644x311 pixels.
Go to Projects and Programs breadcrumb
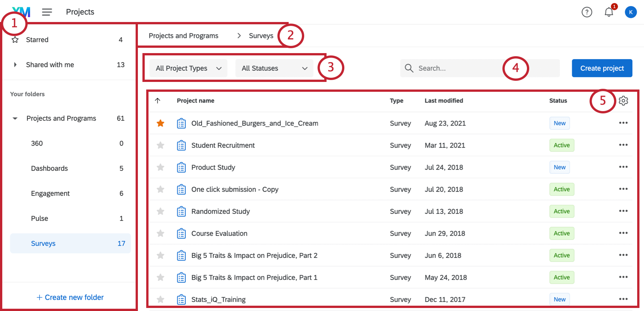(x=183, y=36)
